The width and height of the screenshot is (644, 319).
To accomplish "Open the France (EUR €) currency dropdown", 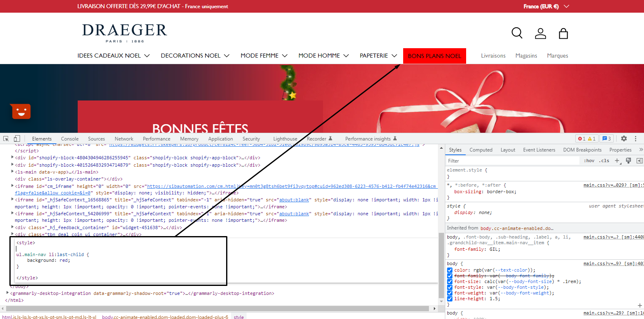I will (546, 6).
